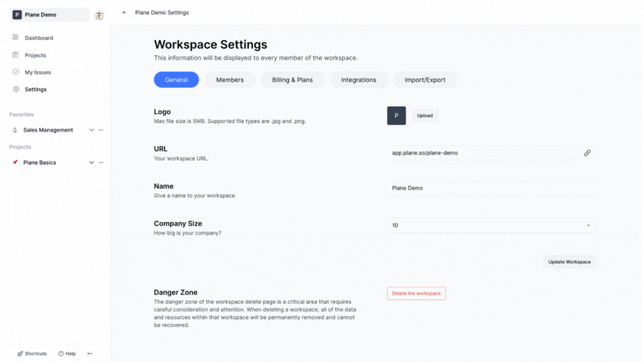
Task: Click the Projects sidebar icon
Action: pos(16,55)
